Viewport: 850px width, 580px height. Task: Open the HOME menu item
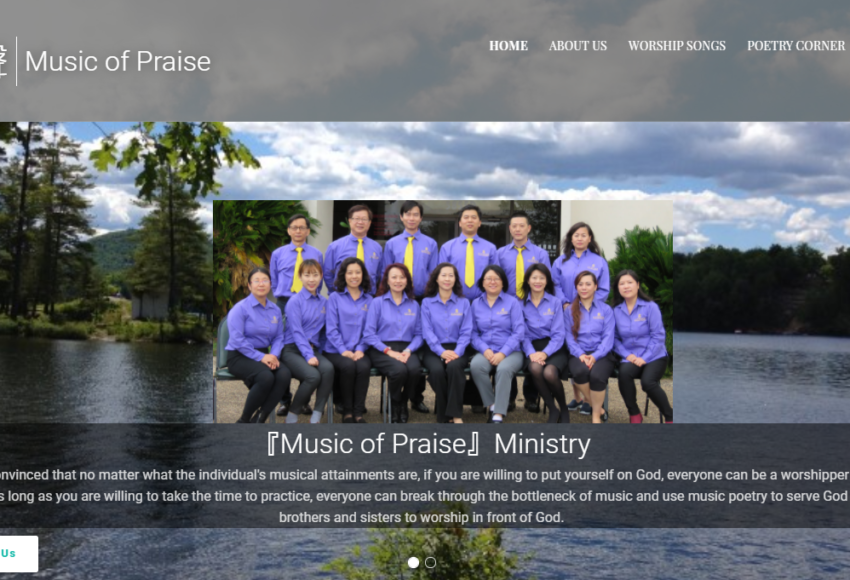508,46
